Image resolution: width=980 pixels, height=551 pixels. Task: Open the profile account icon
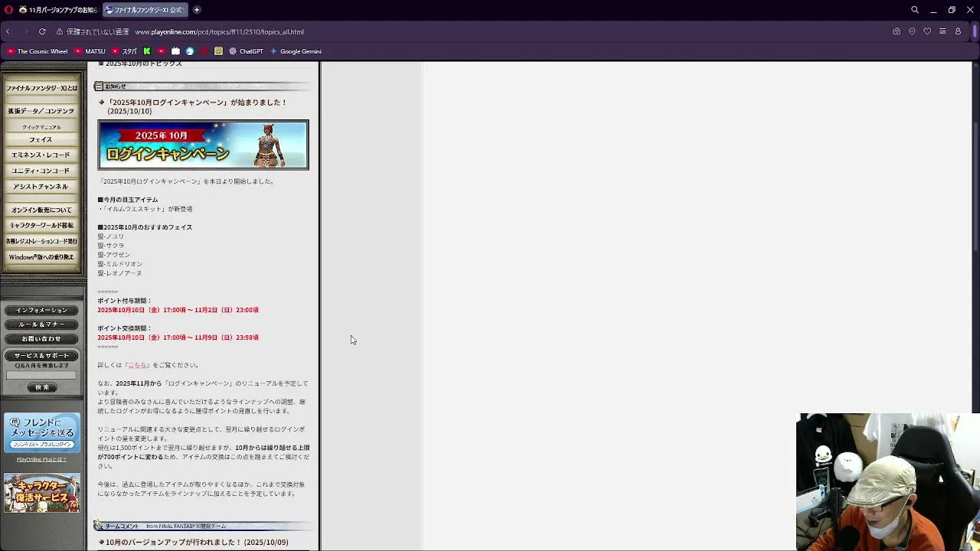coord(958,31)
